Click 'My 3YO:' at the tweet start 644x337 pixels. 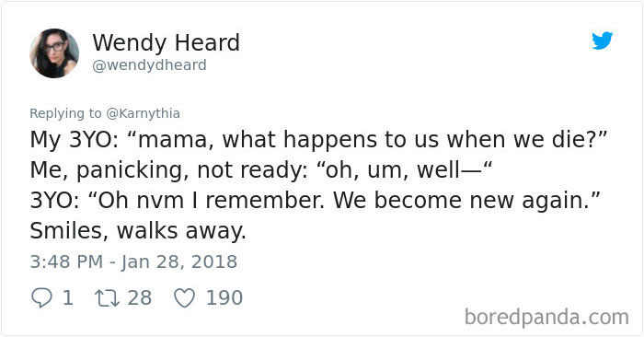(x=74, y=140)
